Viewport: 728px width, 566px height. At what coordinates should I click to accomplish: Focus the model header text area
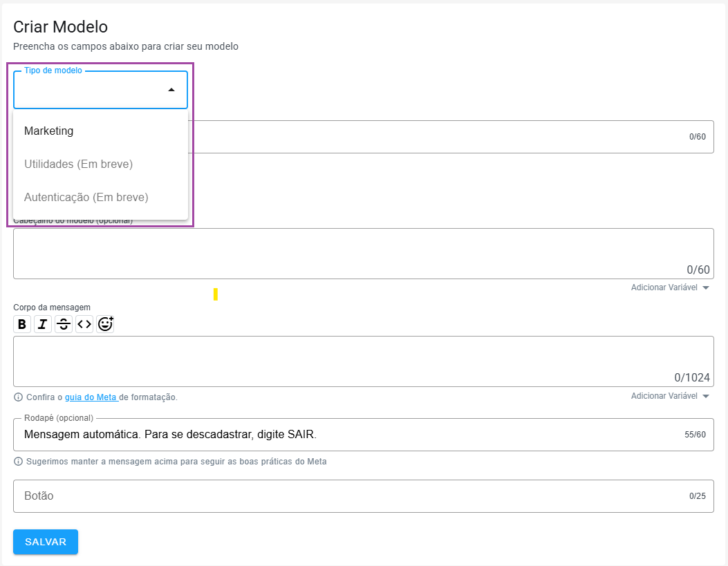[364, 254]
